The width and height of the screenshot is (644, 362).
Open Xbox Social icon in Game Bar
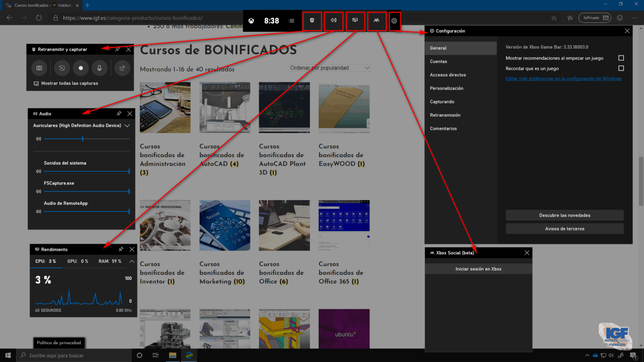(x=376, y=21)
